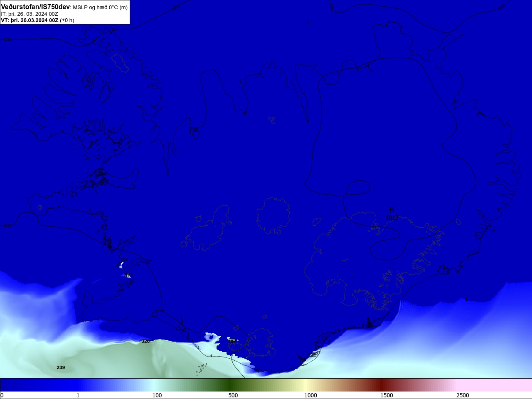532x399 pixels.
Task: Click the 'MSLP og hæð 0°C (m)' parameter label
Action: pos(100,7)
